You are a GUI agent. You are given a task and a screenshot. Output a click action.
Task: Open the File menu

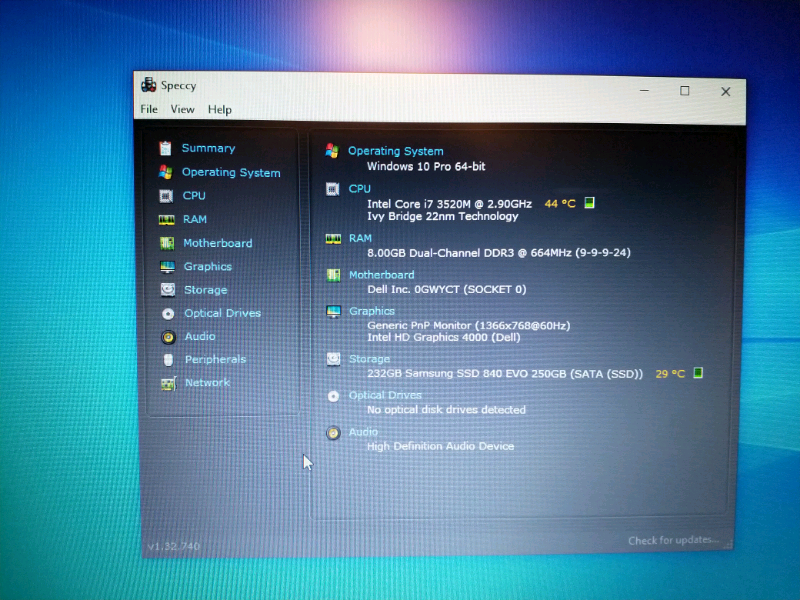[149, 109]
